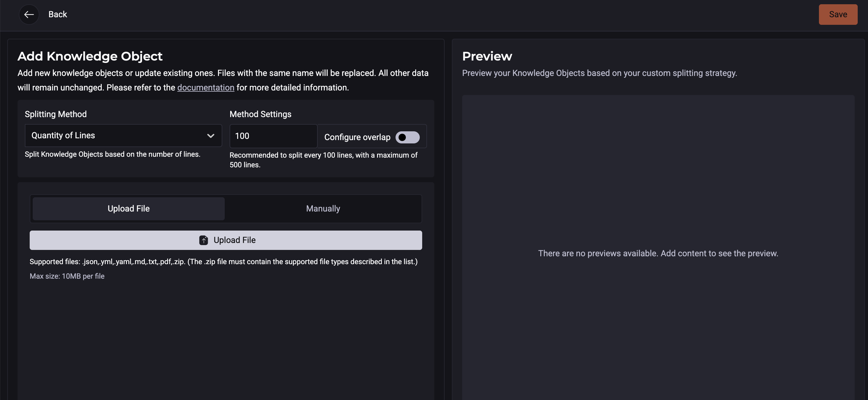
Task: Select the Upload File tab
Action: 128,208
